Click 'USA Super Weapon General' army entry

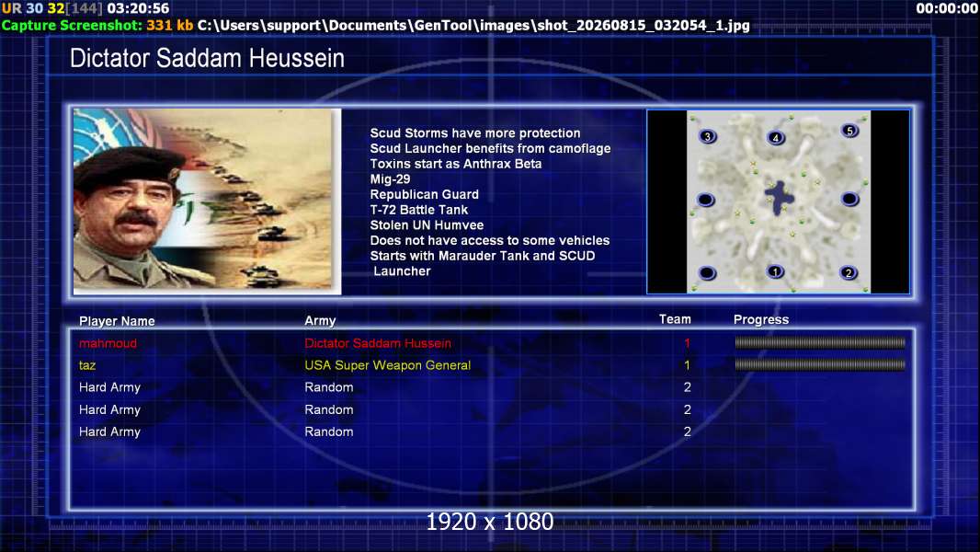388,365
